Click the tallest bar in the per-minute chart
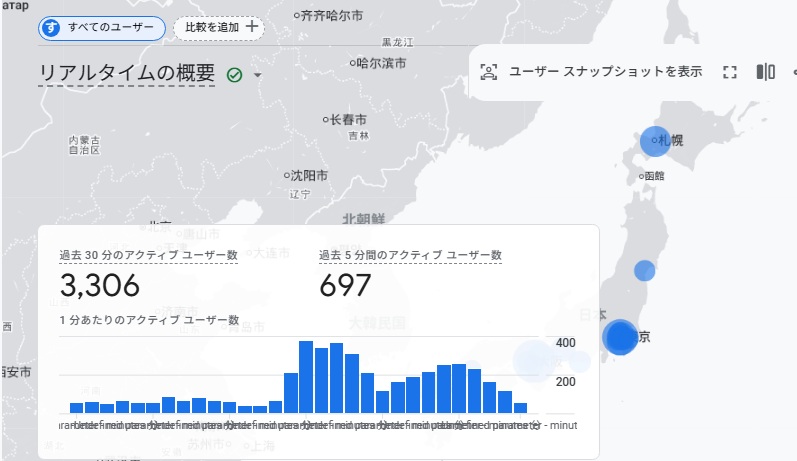Image resolution: width=797 pixels, height=461 pixels. coord(307,377)
